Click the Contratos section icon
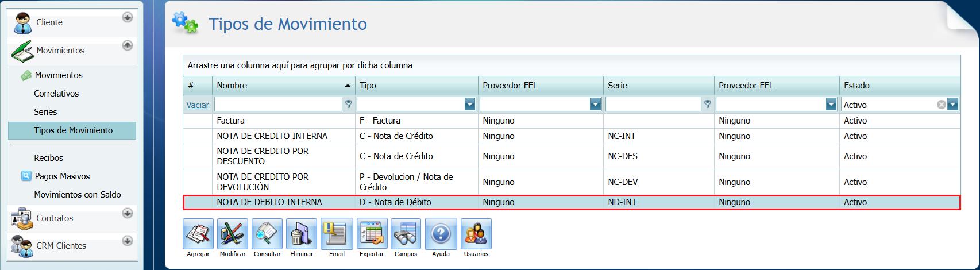980x270 pixels. tap(22, 218)
